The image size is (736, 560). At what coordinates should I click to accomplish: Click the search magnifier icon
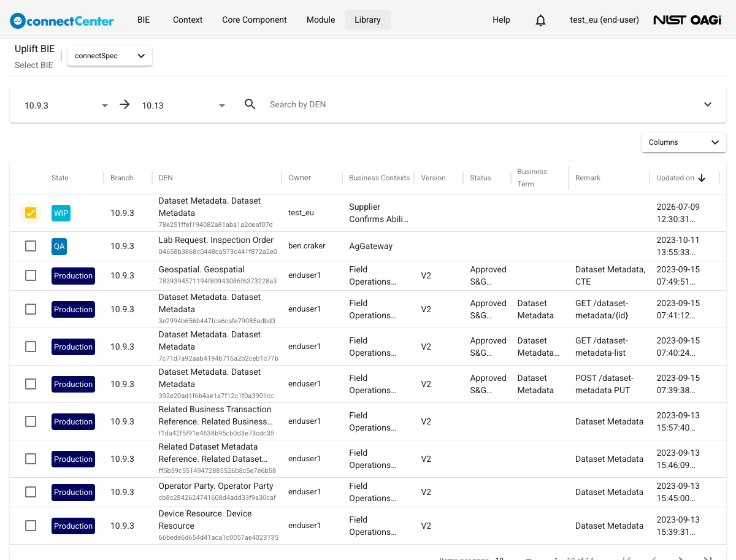coord(250,104)
